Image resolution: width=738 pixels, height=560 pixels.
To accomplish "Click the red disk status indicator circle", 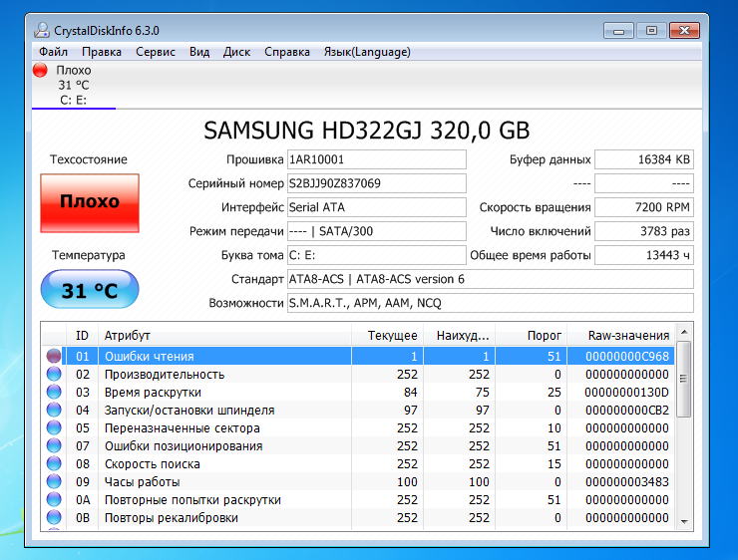I will (x=40, y=70).
